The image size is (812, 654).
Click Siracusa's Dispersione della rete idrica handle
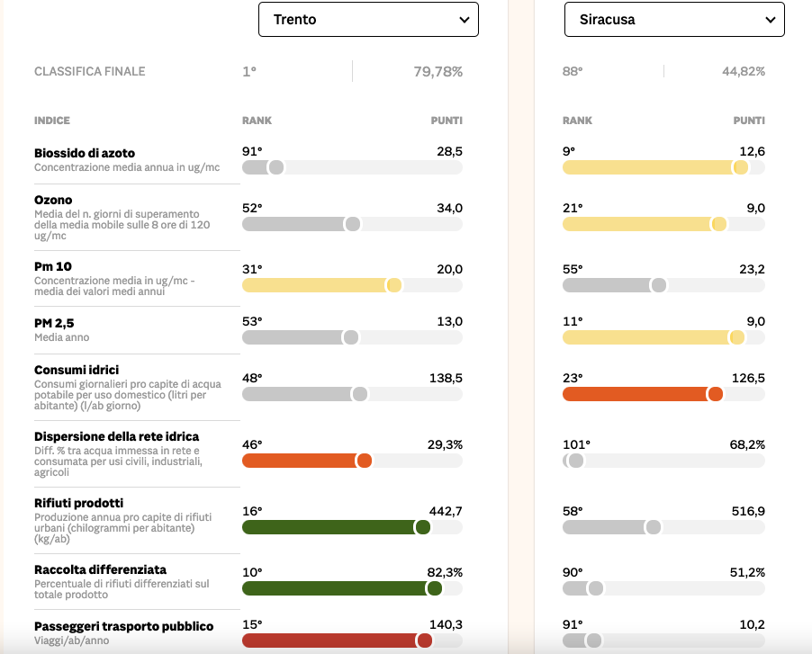576,461
